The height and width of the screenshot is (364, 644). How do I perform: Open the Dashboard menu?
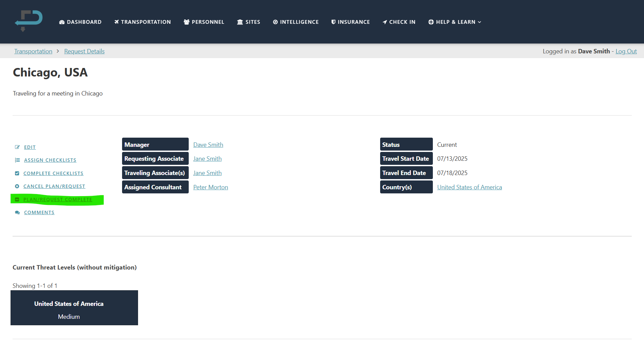click(x=80, y=22)
